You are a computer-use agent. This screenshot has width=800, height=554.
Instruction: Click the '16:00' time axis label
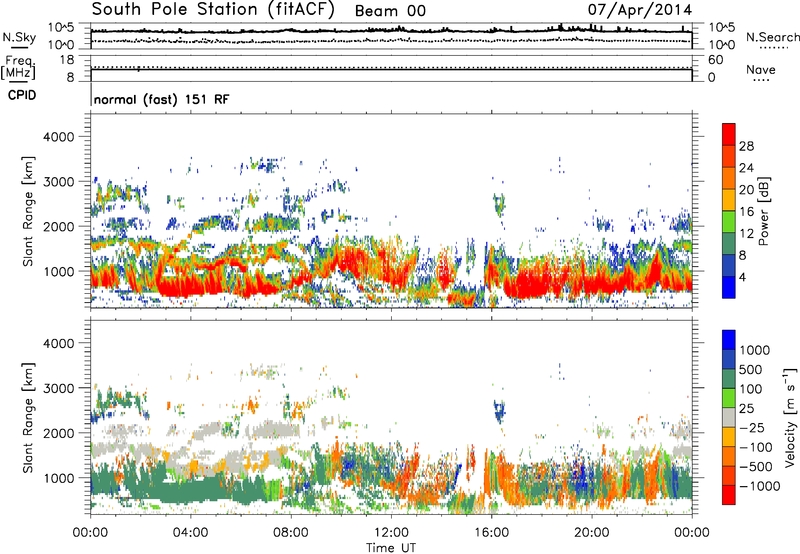[x=491, y=533]
